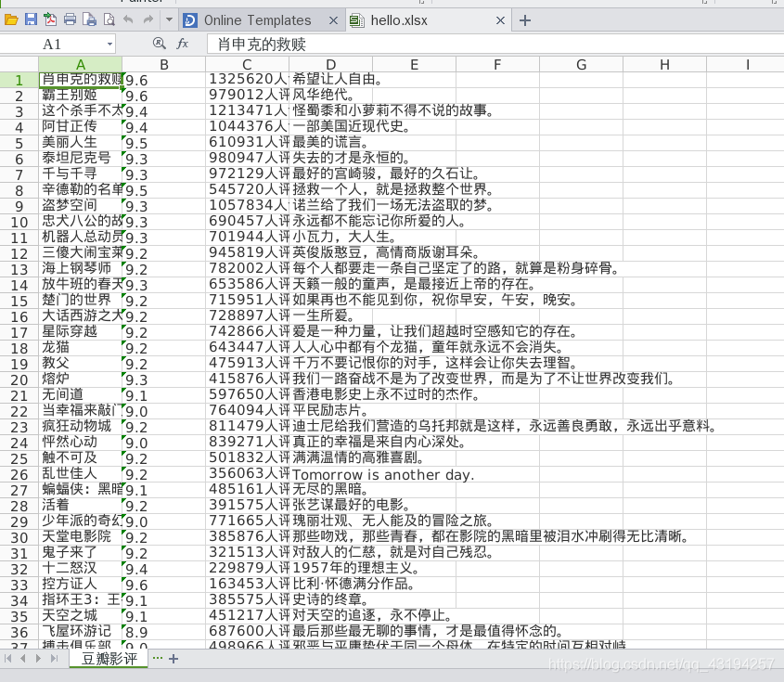Select the 8.9 rating cell
This screenshot has width=784, height=682.
tap(164, 632)
